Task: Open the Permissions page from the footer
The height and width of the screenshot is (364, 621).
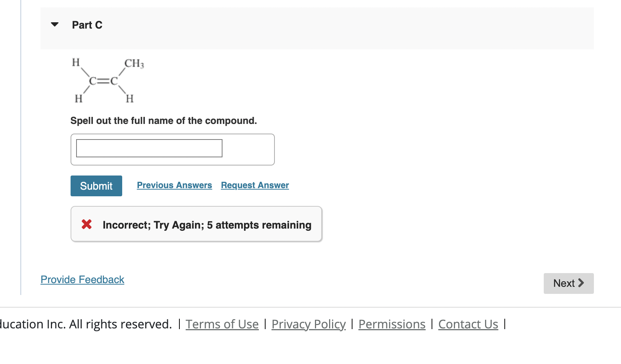Action: click(391, 324)
